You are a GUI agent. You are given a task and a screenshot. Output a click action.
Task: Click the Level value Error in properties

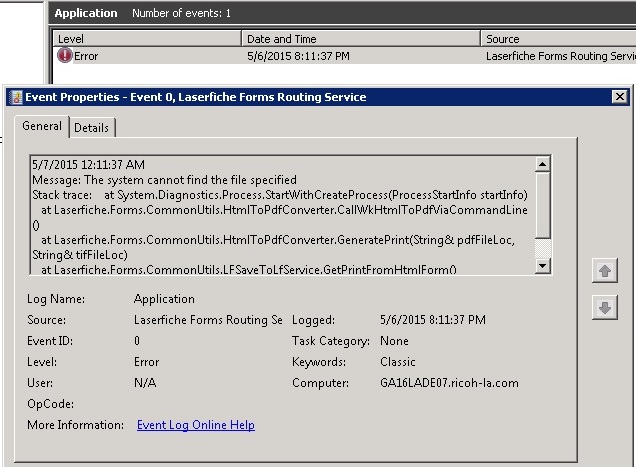coord(146,362)
